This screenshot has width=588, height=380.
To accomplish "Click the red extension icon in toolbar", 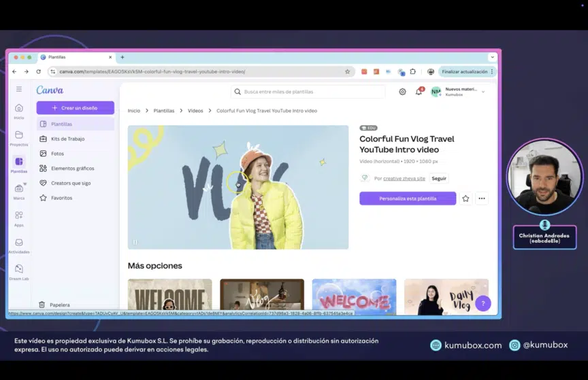I will pyautogui.click(x=364, y=71).
